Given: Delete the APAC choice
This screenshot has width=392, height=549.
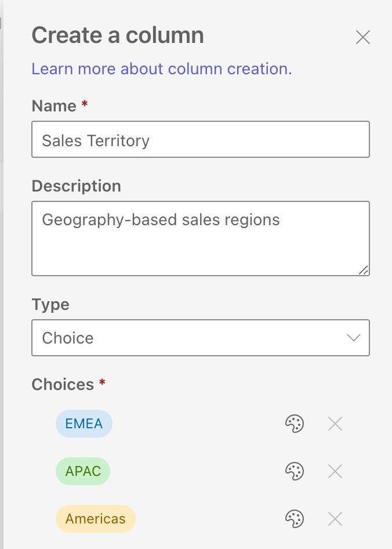Looking at the screenshot, I should (x=335, y=472).
